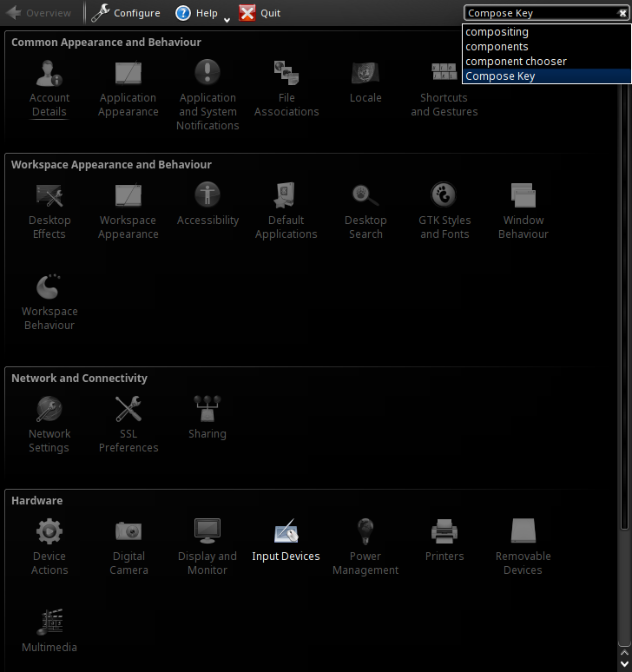This screenshot has width=632, height=672.
Task: Open Application and System Notifications
Action: click(x=207, y=96)
